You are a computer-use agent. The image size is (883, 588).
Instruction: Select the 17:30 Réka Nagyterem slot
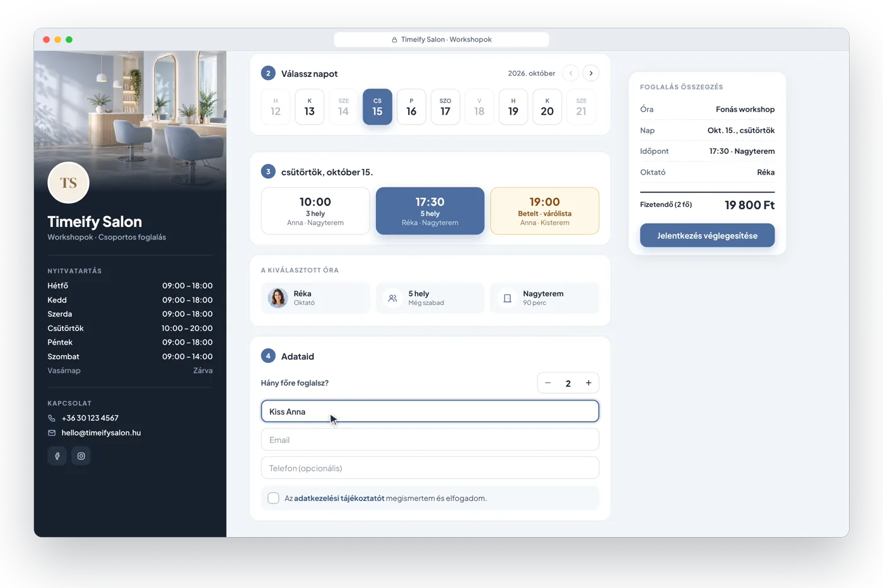pos(430,210)
